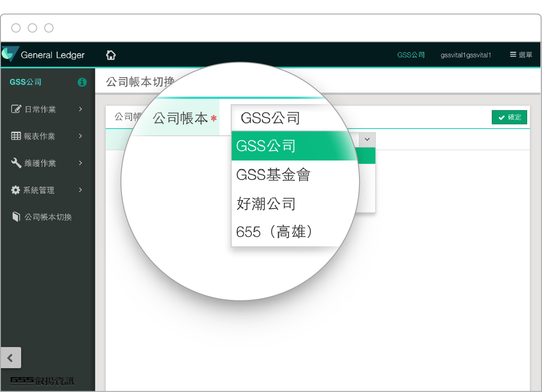The width and height of the screenshot is (542, 392).
Task: Expand the 維護作業 submenu chevron
Action: [x=81, y=163]
